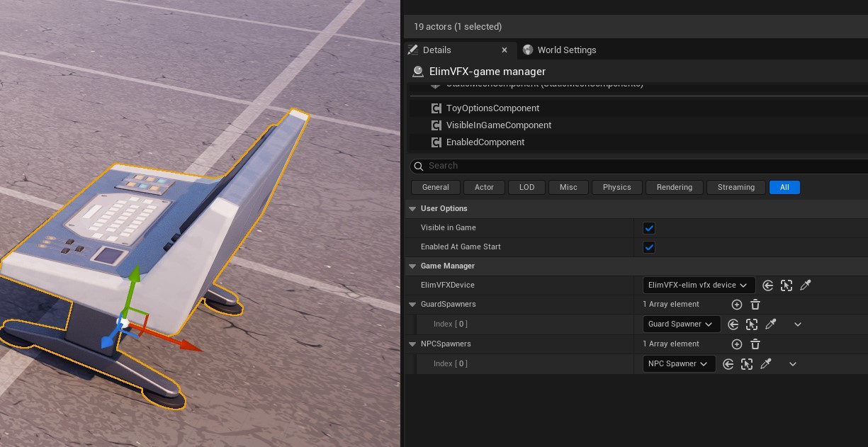The image size is (868, 447).
Task: Select EnabledComponent in the component list
Action: pyautogui.click(x=485, y=142)
